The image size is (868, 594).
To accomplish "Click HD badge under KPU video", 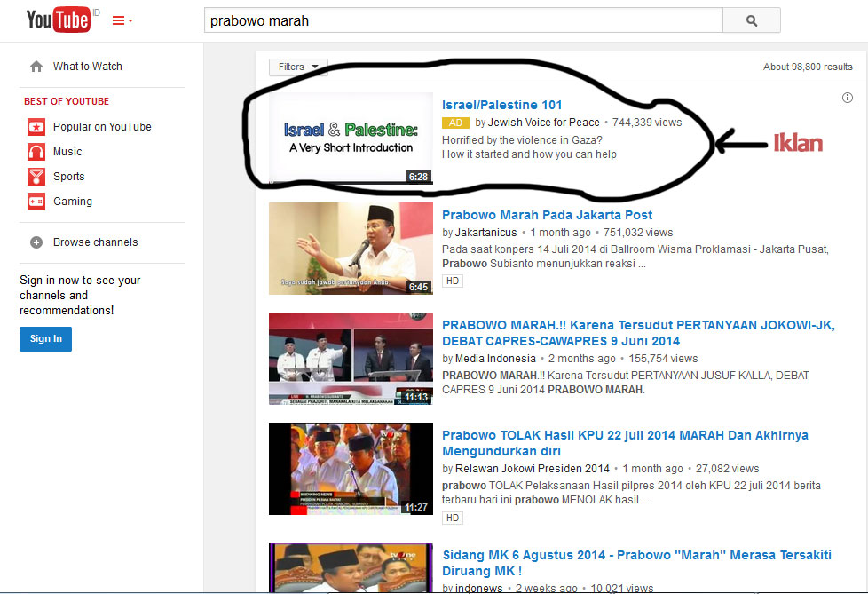I will [x=453, y=519].
